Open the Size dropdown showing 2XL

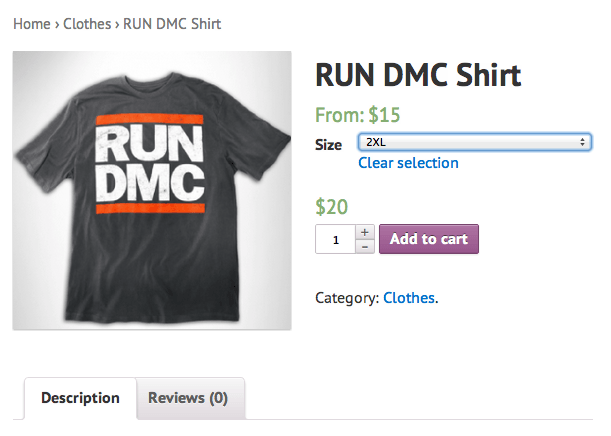click(474, 143)
